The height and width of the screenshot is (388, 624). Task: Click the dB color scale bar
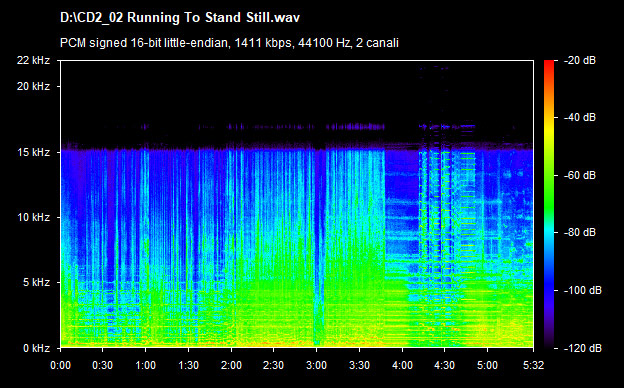coord(549,204)
